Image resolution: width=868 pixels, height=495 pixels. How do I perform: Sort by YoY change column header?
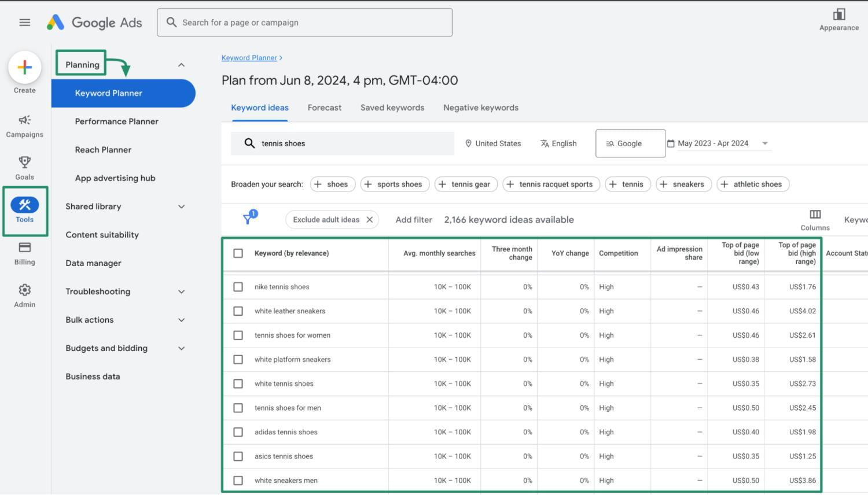tap(570, 253)
